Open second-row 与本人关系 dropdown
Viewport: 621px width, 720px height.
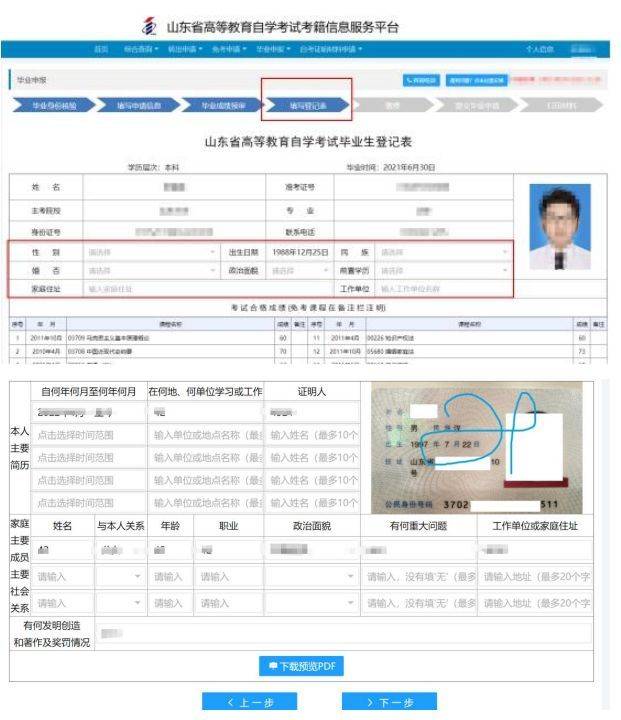(x=121, y=577)
